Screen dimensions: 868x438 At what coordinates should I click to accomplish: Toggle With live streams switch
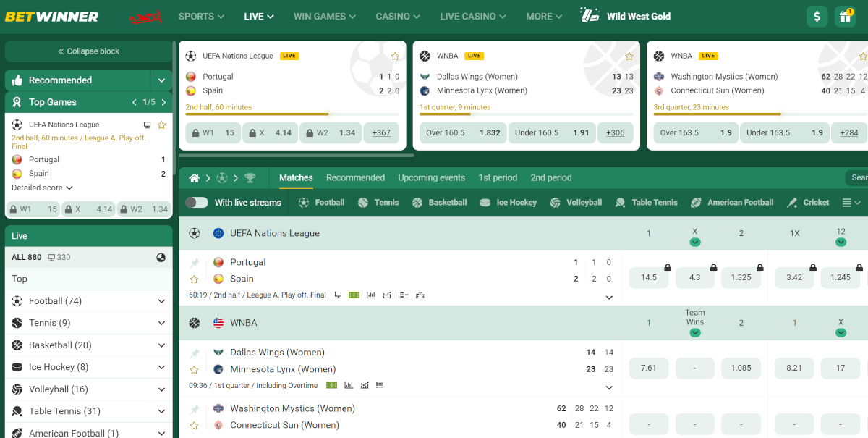click(197, 203)
